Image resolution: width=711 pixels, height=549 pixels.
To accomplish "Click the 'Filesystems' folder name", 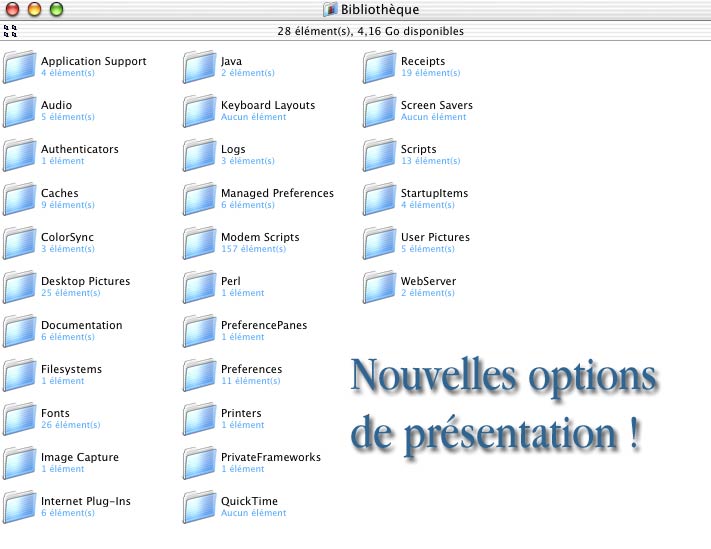I will point(71,369).
